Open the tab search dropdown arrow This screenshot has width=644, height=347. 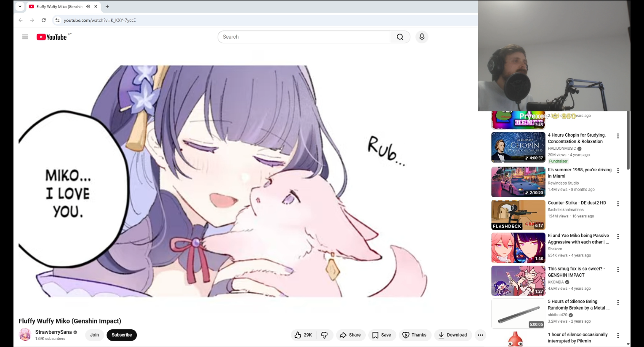tap(20, 7)
